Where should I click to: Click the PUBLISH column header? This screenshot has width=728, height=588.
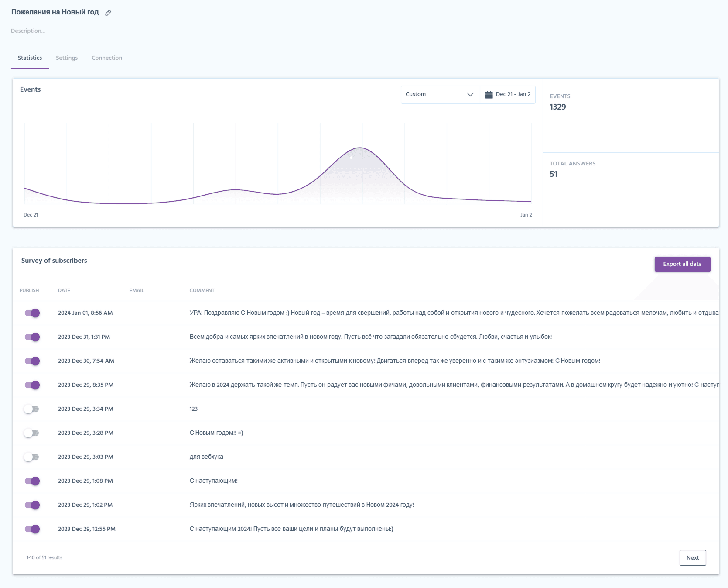tap(29, 290)
